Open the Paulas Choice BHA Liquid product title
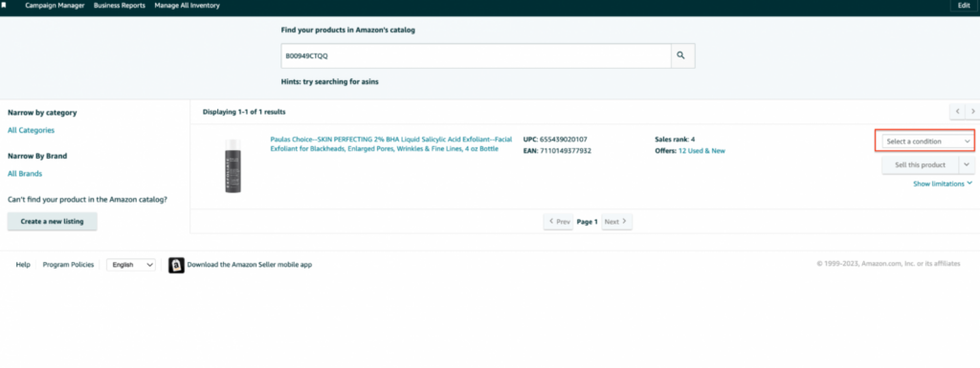This screenshot has height=368, width=980. (x=391, y=144)
